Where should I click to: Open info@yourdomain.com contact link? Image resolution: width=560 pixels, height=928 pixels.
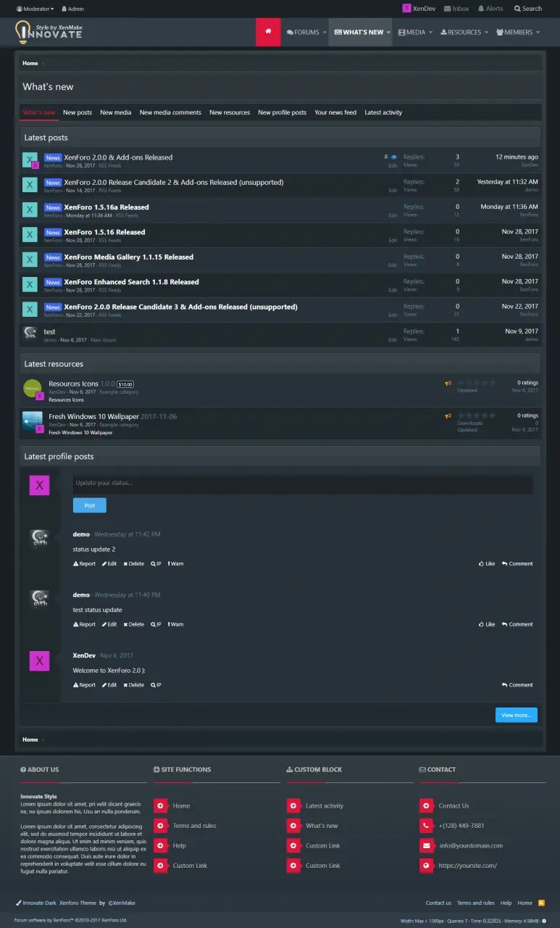click(470, 845)
